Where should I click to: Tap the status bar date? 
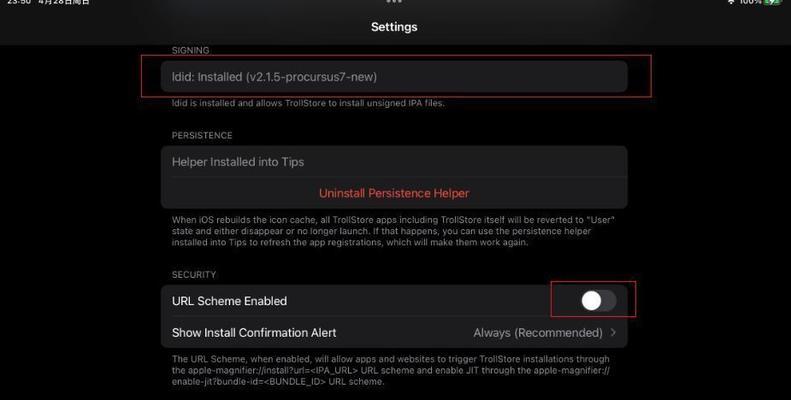coord(64,2)
